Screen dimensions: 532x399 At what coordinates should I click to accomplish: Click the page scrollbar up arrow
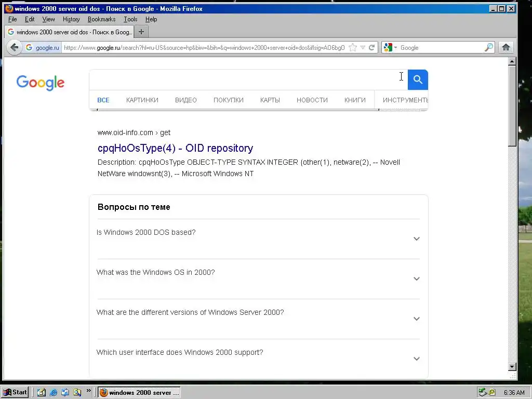point(512,61)
